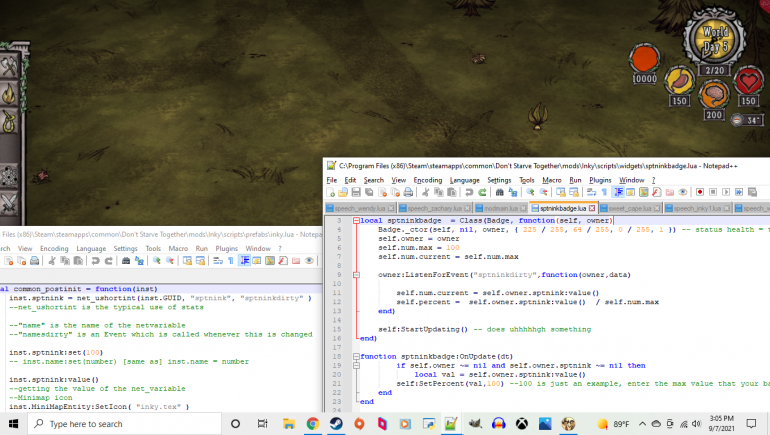Image resolution: width=770 pixels, height=435 pixels.
Task: Open file icon in sptninkbadge Notepad++ toolbar
Action: coord(343,192)
